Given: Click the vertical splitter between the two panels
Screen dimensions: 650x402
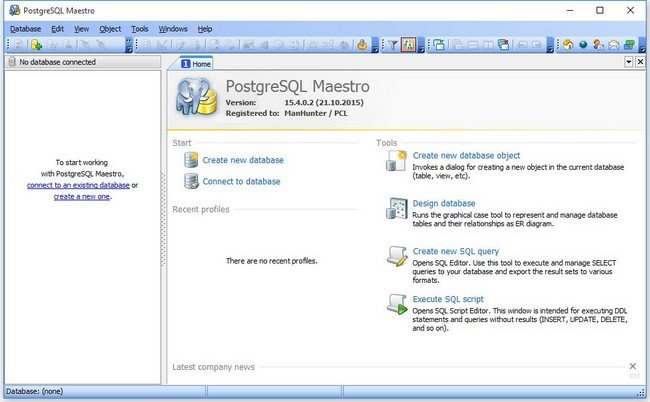Looking at the screenshot, I should point(163,220).
